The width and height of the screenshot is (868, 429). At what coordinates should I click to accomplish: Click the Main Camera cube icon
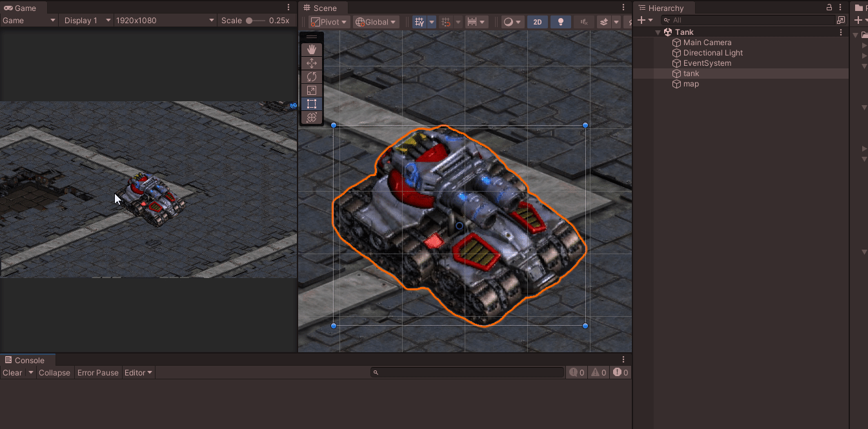677,43
